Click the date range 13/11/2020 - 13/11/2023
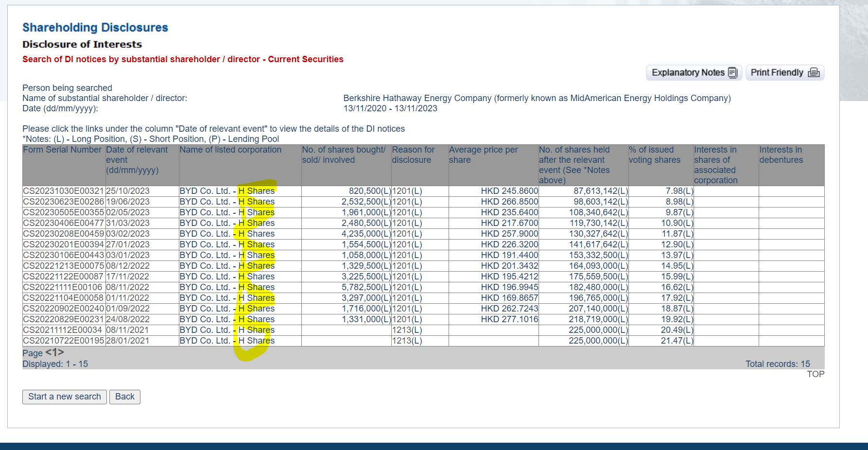Viewport: 868px width, 450px height. 390,108
